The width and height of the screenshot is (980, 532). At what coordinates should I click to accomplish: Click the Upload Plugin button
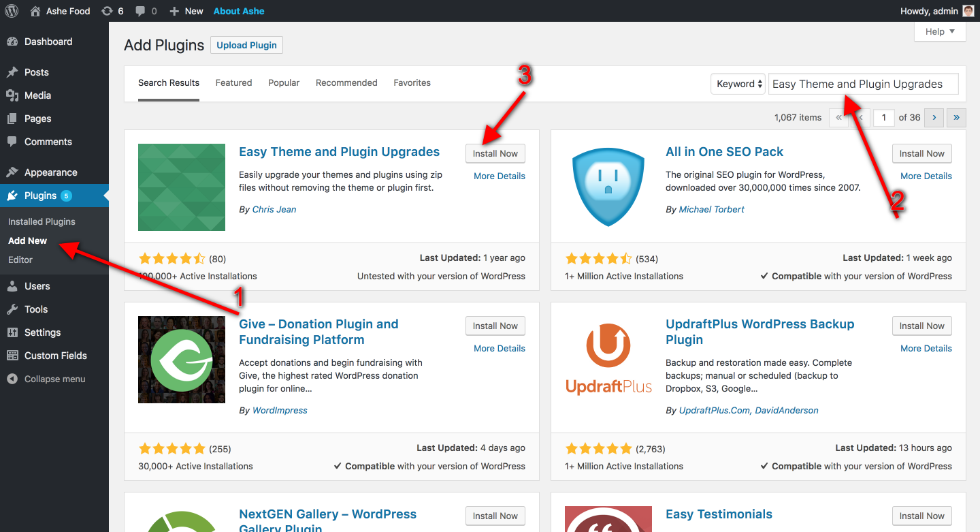pos(246,45)
